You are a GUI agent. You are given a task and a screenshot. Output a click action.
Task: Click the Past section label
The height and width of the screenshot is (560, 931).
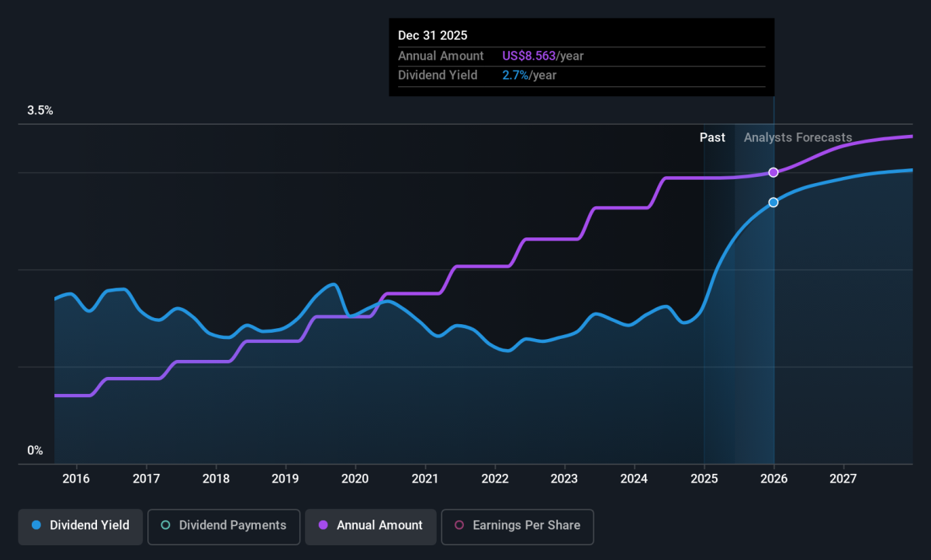tap(712, 137)
